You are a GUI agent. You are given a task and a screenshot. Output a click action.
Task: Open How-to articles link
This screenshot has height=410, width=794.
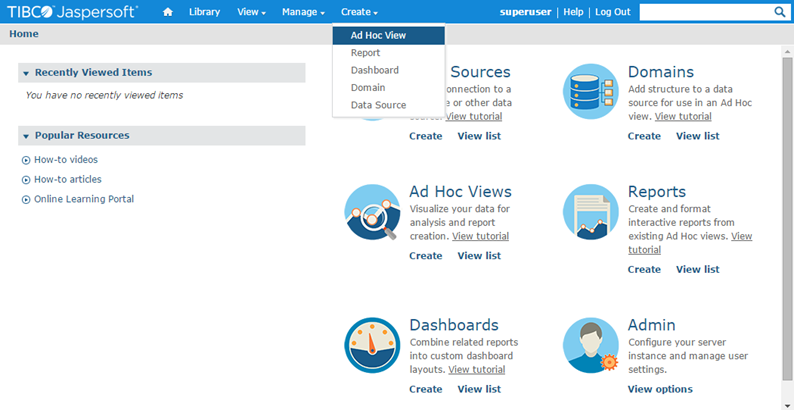pos(68,180)
